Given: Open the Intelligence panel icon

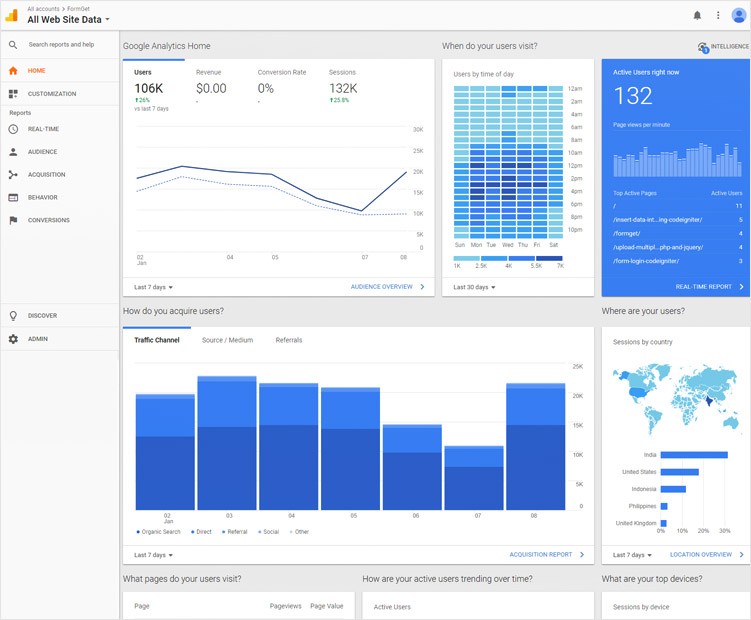Looking at the screenshot, I should point(703,47).
